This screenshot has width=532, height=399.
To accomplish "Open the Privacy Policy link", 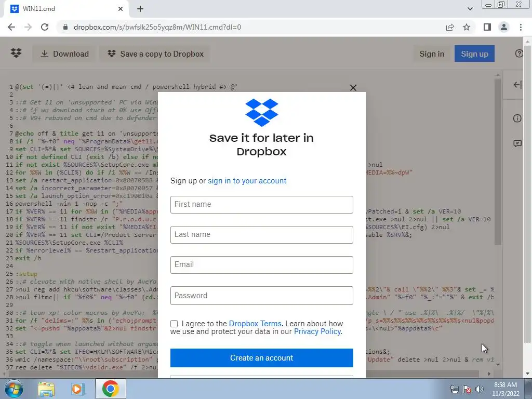I will point(317,331).
